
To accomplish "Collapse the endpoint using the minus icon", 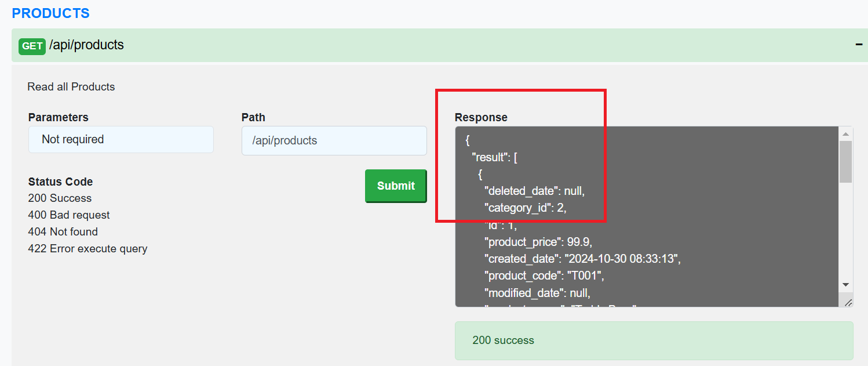I will tap(859, 45).
